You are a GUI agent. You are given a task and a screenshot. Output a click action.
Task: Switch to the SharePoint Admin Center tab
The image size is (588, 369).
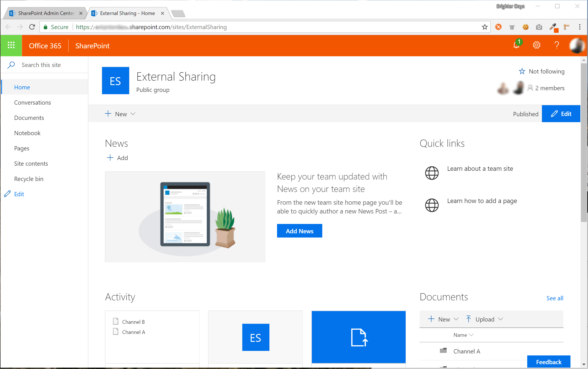(x=46, y=13)
